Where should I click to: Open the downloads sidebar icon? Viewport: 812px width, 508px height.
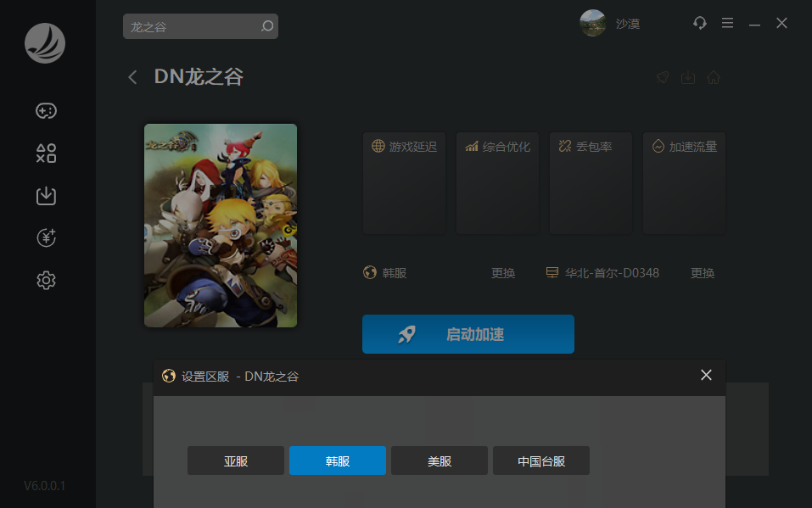46,196
